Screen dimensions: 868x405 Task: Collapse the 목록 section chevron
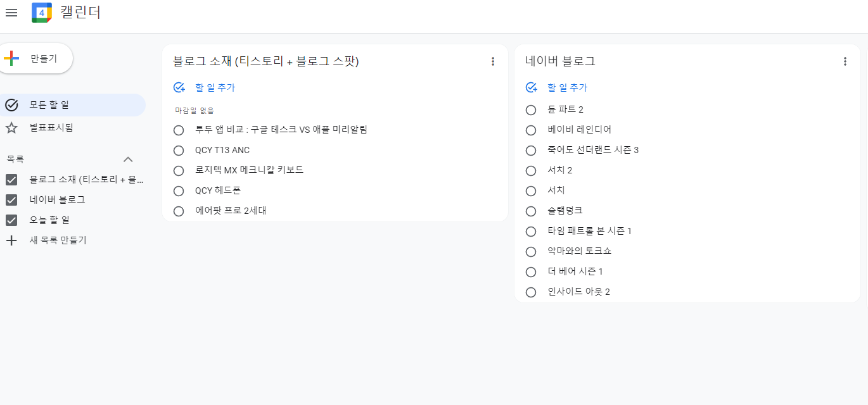128,159
